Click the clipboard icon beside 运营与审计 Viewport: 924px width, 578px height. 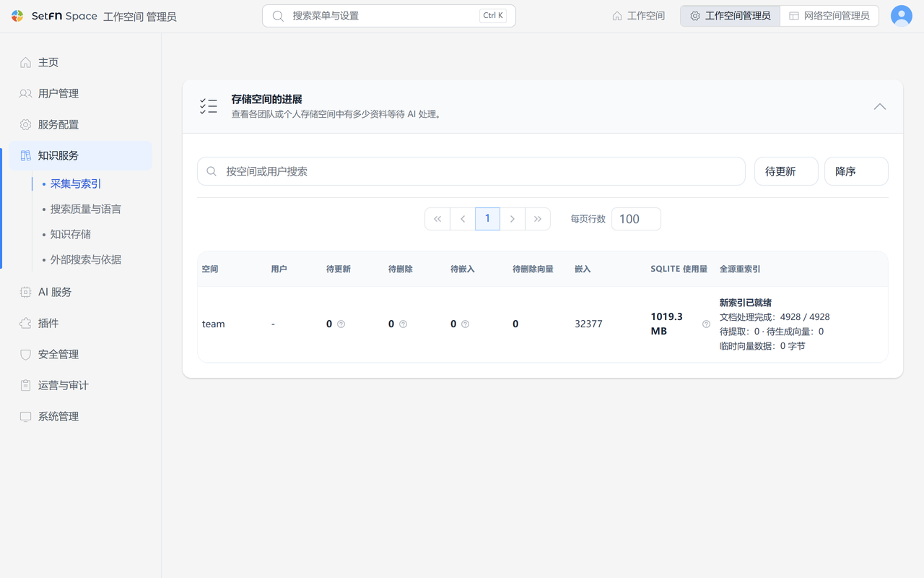pyautogui.click(x=25, y=385)
